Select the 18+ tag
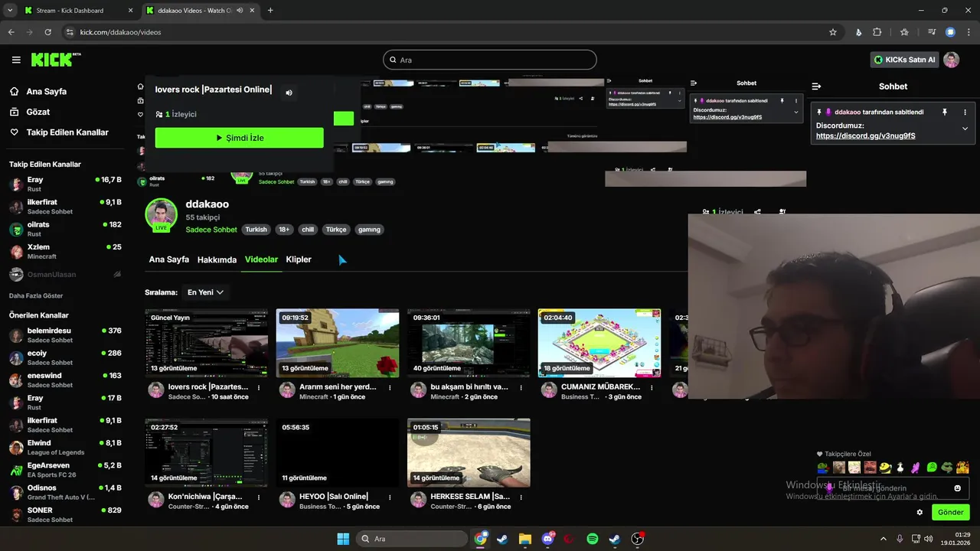Viewport: 980px width, 551px height. [x=284, y=230]
